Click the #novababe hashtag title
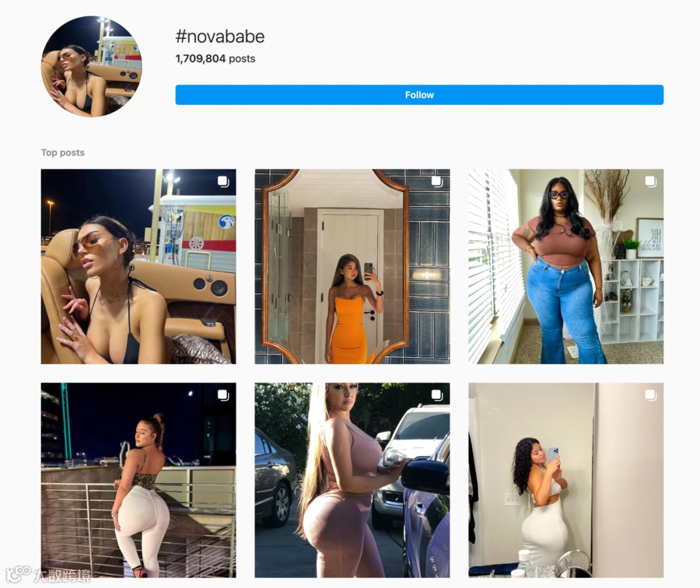 (220, 36)
